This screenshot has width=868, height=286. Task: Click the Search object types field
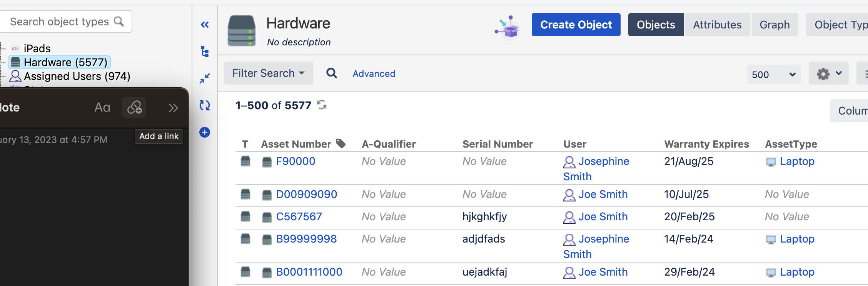pyautogui.click(x=66, y=22)
